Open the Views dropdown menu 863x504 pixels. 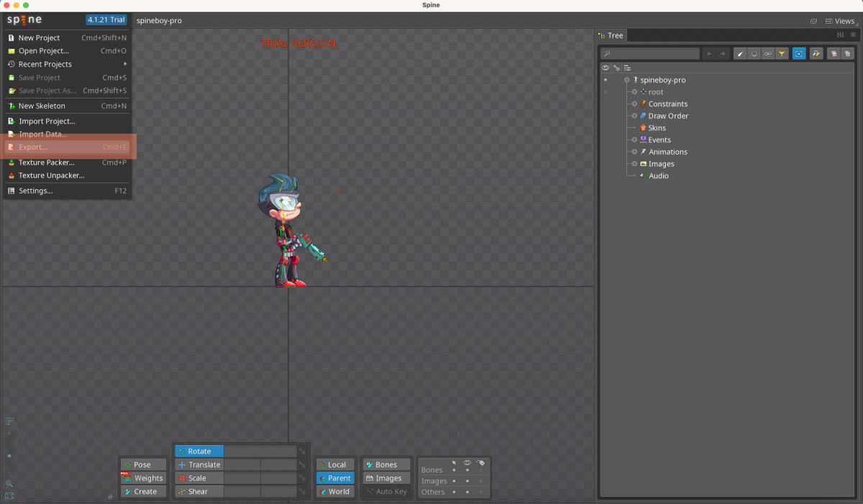click(x=840, y=21)
